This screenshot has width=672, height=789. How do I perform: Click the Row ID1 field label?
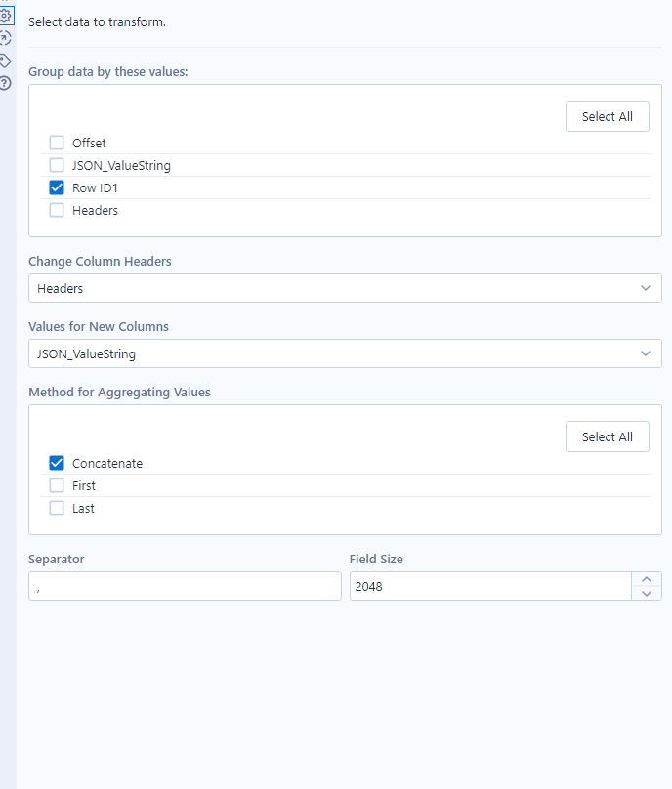[95, 187]
